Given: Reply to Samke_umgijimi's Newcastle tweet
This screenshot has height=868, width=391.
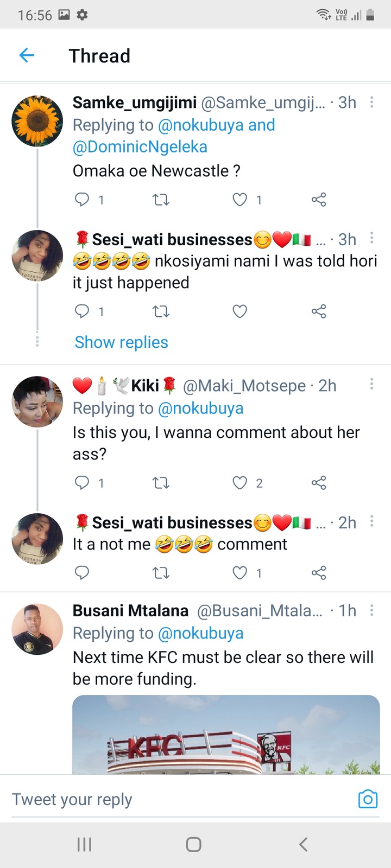Looking at the screenshot, I should tap(82, 200).
